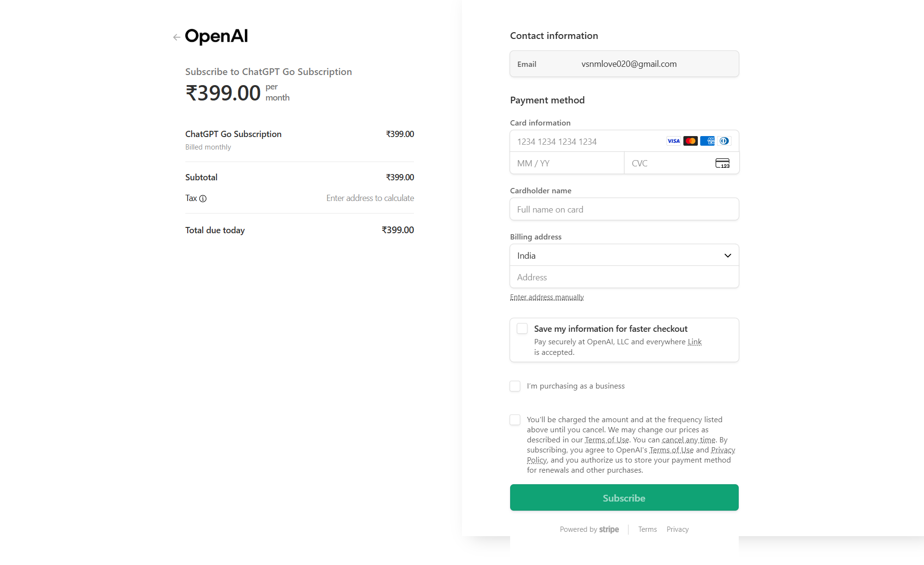Click Enter address manually link

pyautogui.click(x=547, y=297)
